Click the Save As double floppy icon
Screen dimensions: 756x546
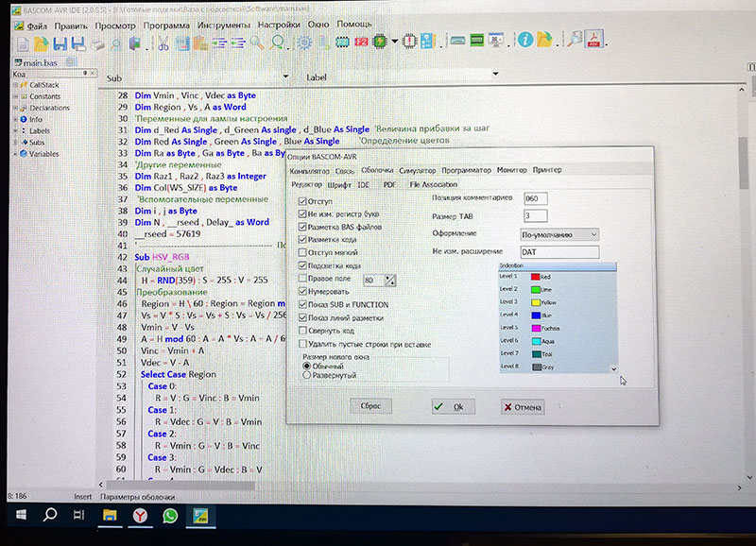(x=78, y=43)
